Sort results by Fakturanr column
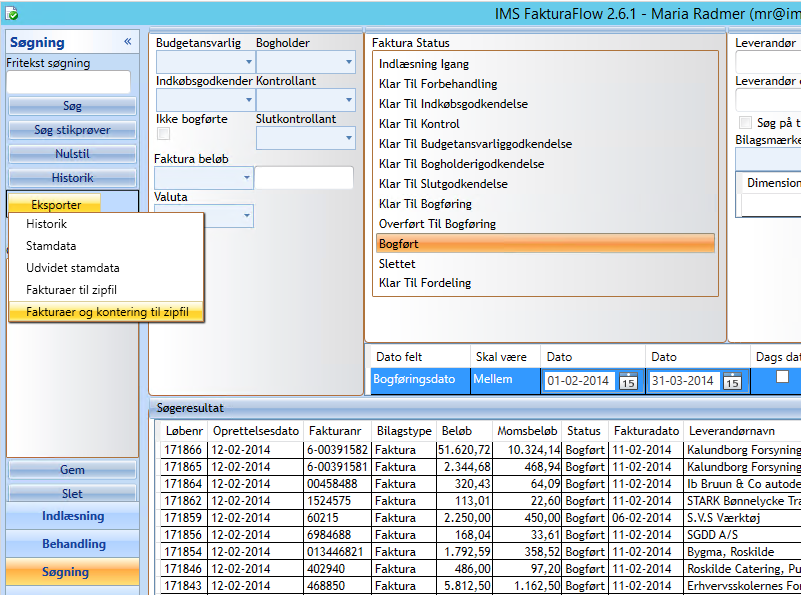801x595 pixels. pos(335,431)
